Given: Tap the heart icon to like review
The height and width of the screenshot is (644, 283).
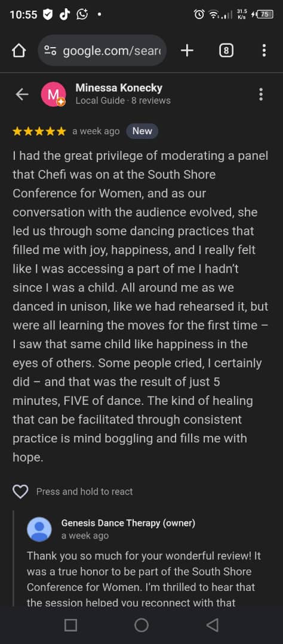Looking at the screenshot, I should click(20, 491).
